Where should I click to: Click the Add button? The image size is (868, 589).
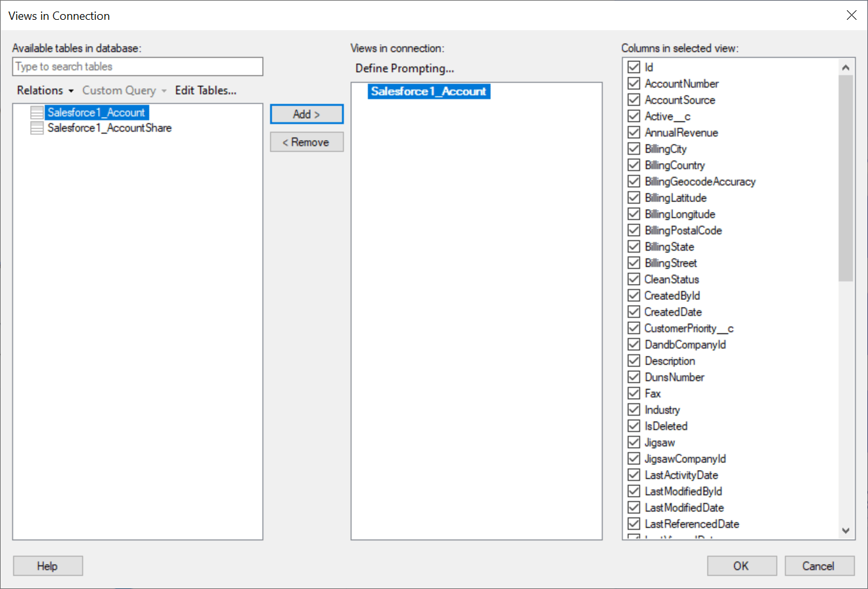(306, 114)
